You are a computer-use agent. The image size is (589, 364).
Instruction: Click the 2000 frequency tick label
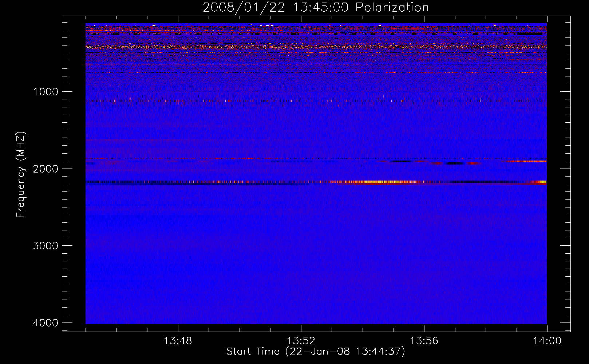[46, 169]
